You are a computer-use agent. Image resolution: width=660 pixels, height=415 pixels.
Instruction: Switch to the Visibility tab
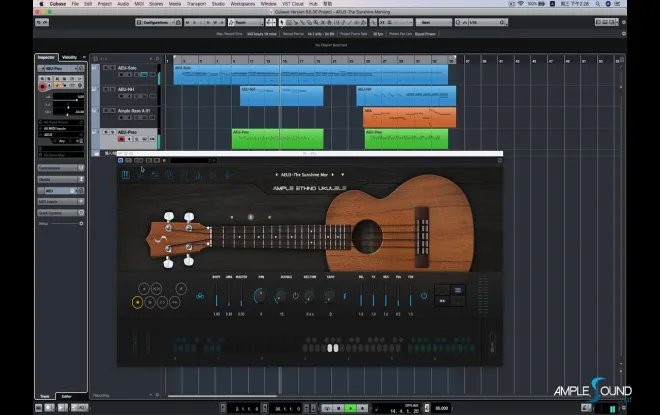(69, 57)
